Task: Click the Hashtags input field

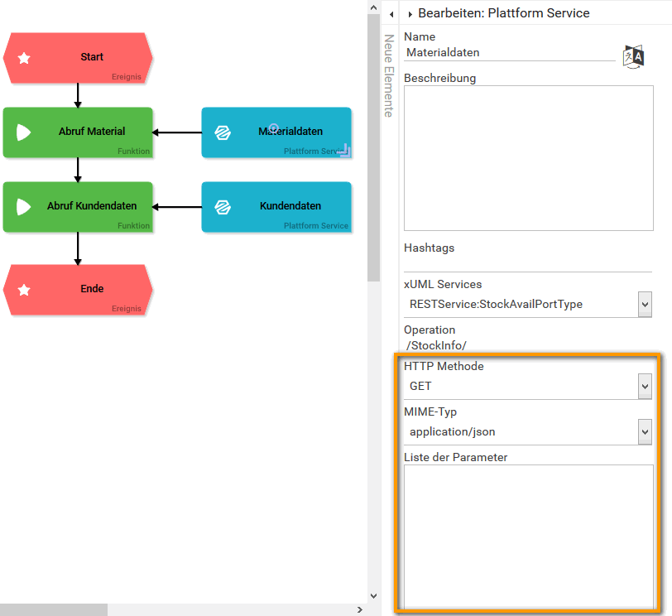Action: tap(528, 263)
